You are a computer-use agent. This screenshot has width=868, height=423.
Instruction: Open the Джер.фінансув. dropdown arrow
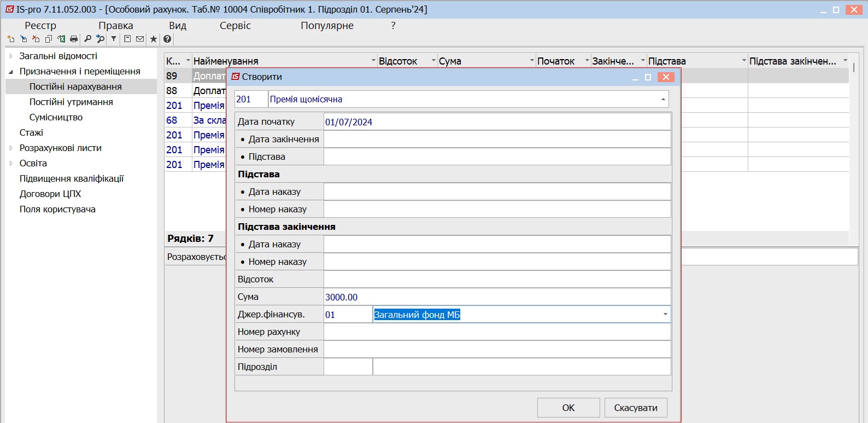(665, 314)
